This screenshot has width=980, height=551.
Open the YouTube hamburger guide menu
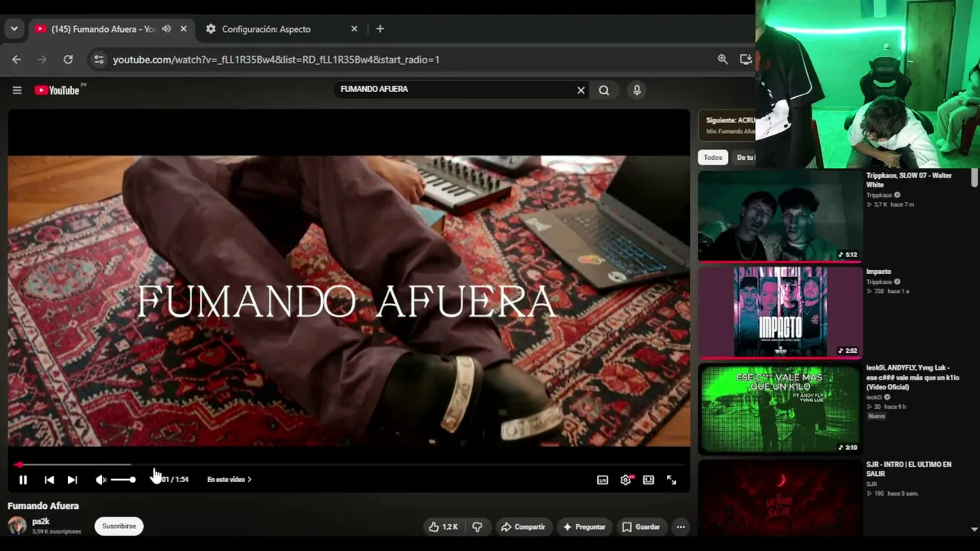pyautogui.click(x=17, y=90)
